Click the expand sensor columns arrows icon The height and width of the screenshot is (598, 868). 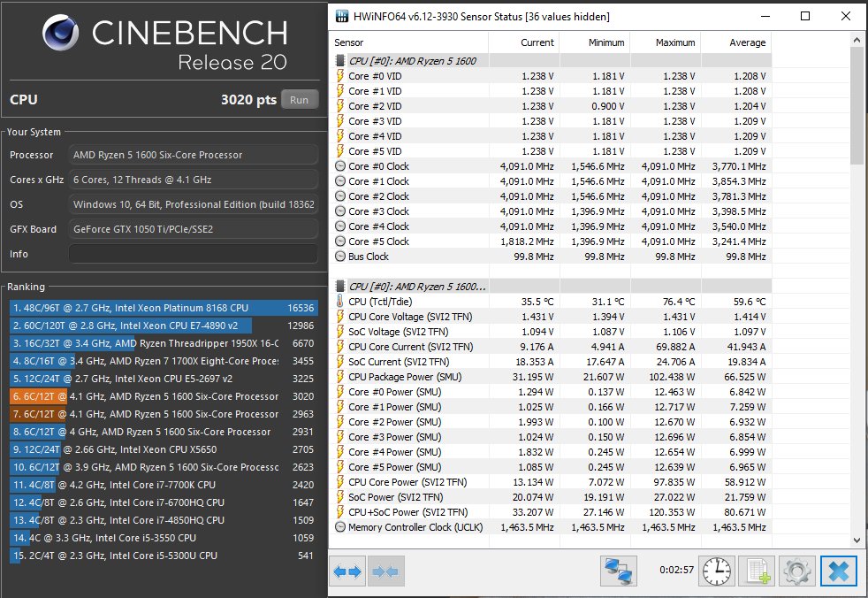tap(347, 571)
